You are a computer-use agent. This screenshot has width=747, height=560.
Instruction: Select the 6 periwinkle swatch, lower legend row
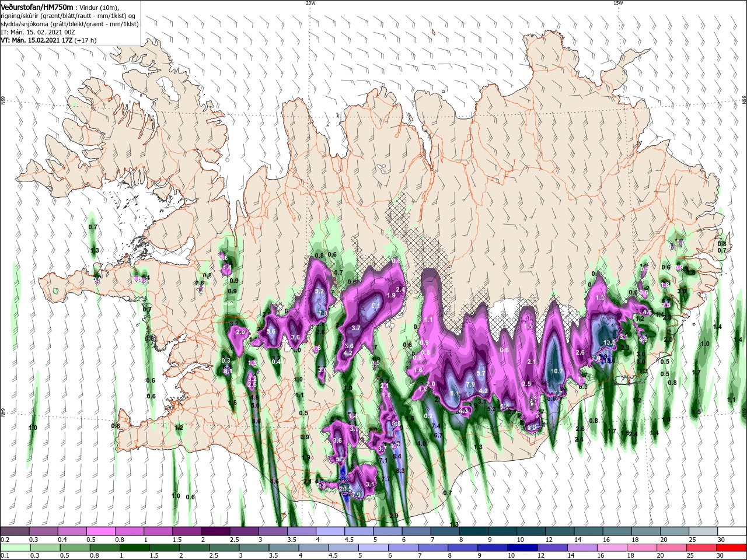click(x=403, y=548)
